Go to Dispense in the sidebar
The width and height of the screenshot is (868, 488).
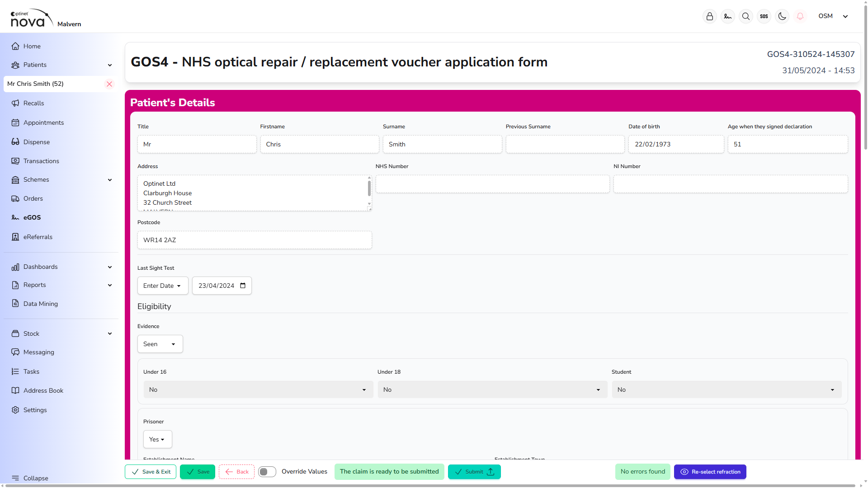(36, 142)
